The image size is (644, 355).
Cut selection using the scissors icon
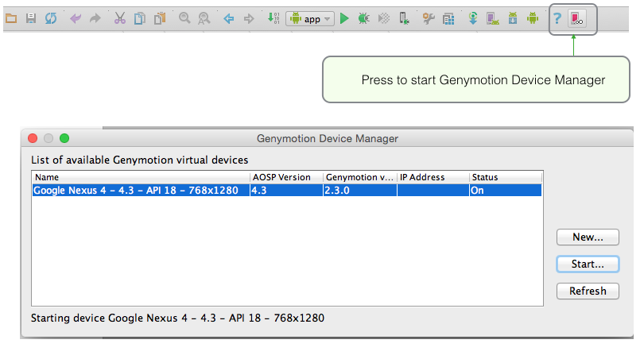[119, 18]
